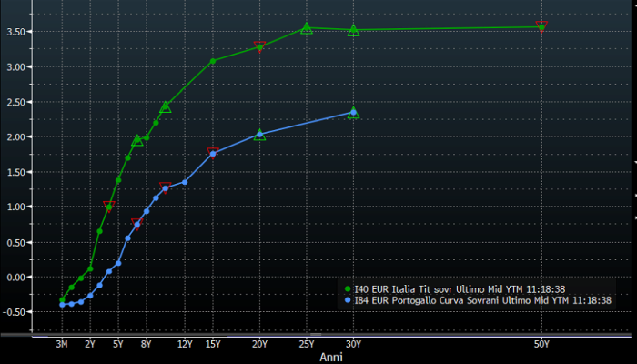The height and width of the screenshot is (364, 637).
Task: Click the 2.50 value on y-axis
Action: (16, 102)
